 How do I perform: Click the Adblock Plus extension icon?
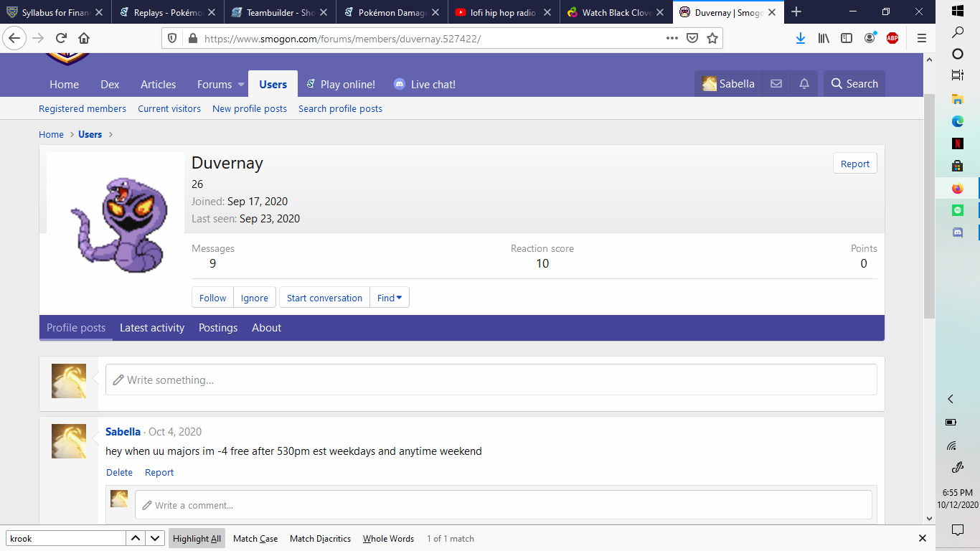[892, 39]
